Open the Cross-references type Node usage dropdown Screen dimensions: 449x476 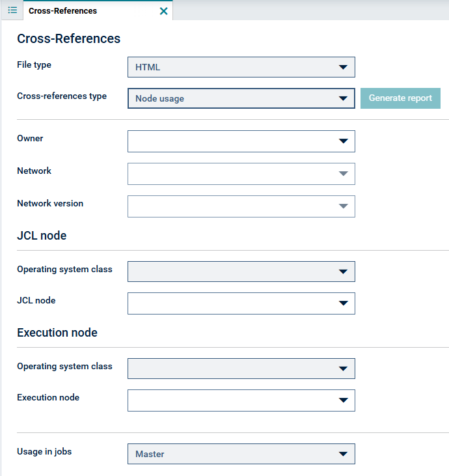[241, 98]
